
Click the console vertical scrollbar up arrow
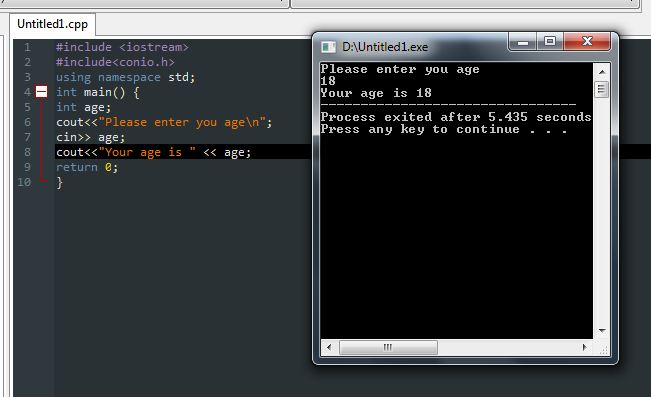point(602,71)
